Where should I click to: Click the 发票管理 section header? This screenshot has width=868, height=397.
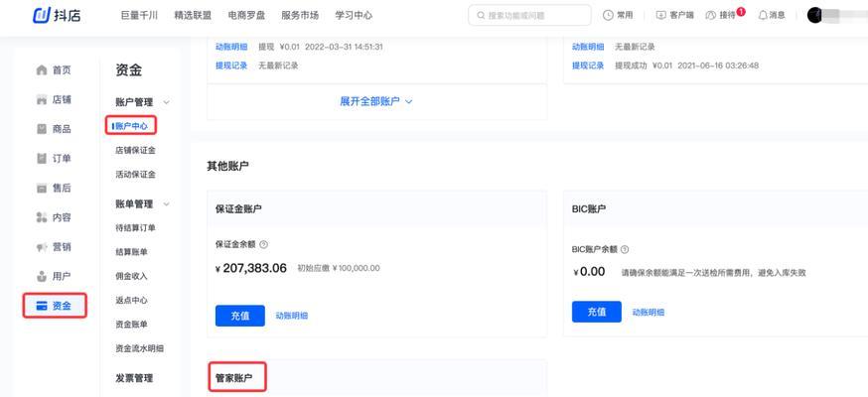pos(134,379)
